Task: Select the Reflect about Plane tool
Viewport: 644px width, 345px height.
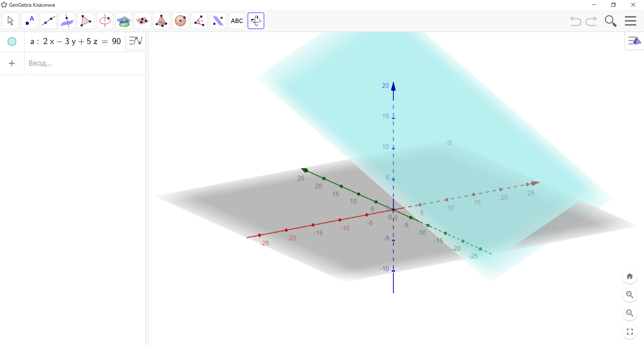Action: (218, 21)
